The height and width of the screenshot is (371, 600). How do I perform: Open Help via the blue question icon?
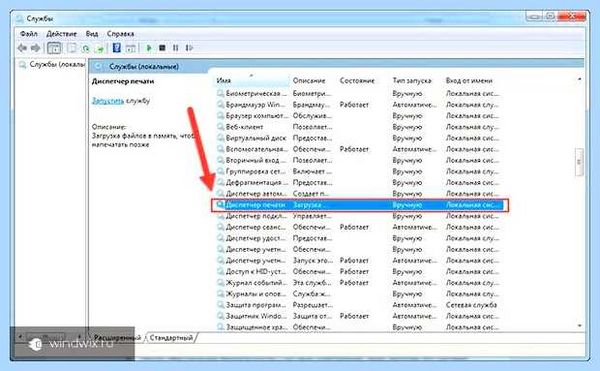pyautogui.click(x=117, y=48)
